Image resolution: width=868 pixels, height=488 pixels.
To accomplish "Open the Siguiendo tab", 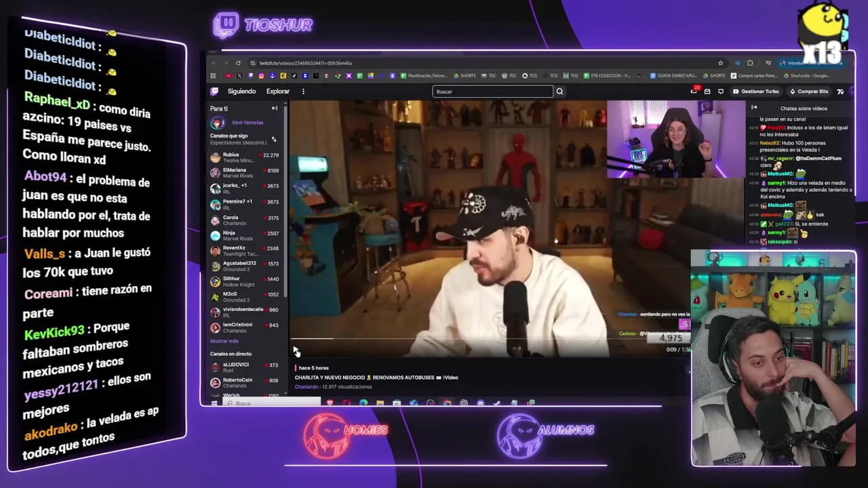I will point(241,91).
